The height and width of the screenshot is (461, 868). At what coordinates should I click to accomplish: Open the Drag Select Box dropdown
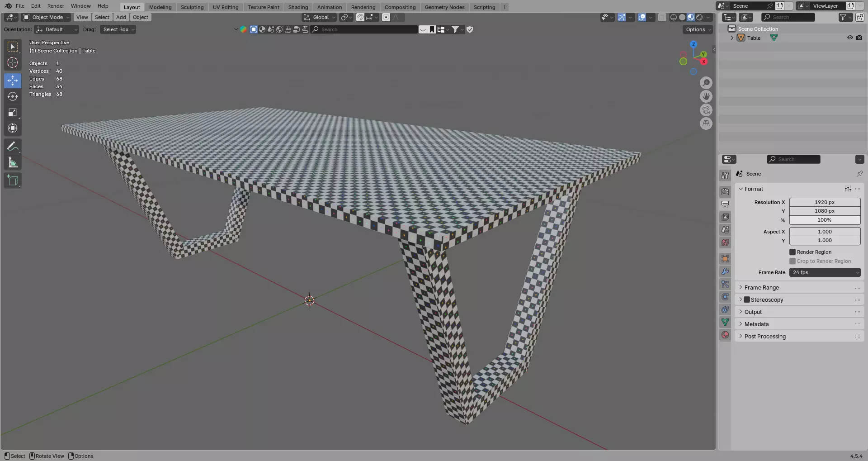pyautogui.click(x=118, y=29)
